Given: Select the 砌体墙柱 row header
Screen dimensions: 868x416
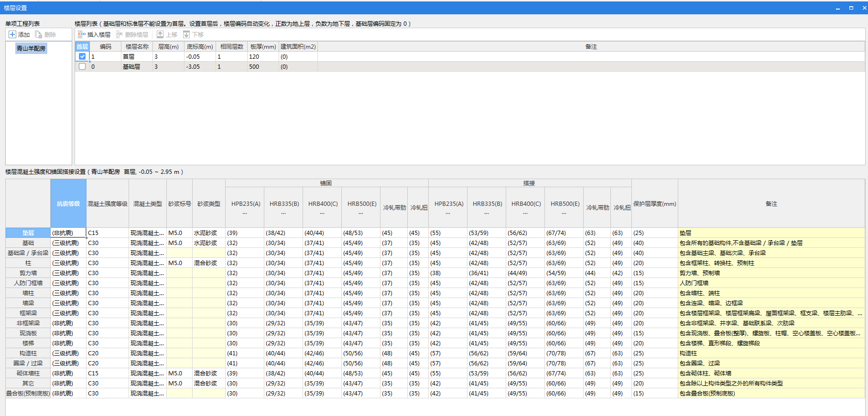Looking at the screenshot, I should point(28,373).
